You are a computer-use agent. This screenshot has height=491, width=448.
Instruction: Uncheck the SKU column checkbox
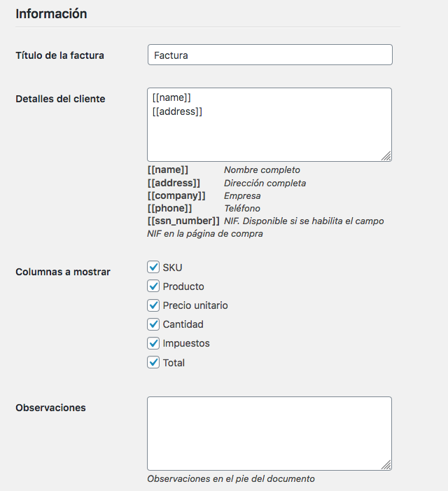coord(153,267)
